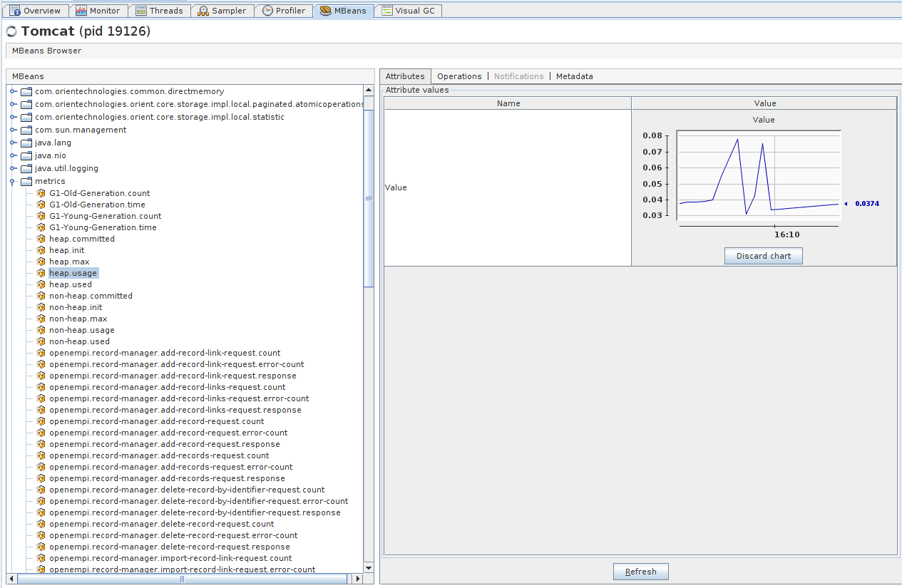Image resolution: width=902 pixels, height=588 pixels.
Task: Click the heap.usage MBean icon
Action: pos(41,273)
